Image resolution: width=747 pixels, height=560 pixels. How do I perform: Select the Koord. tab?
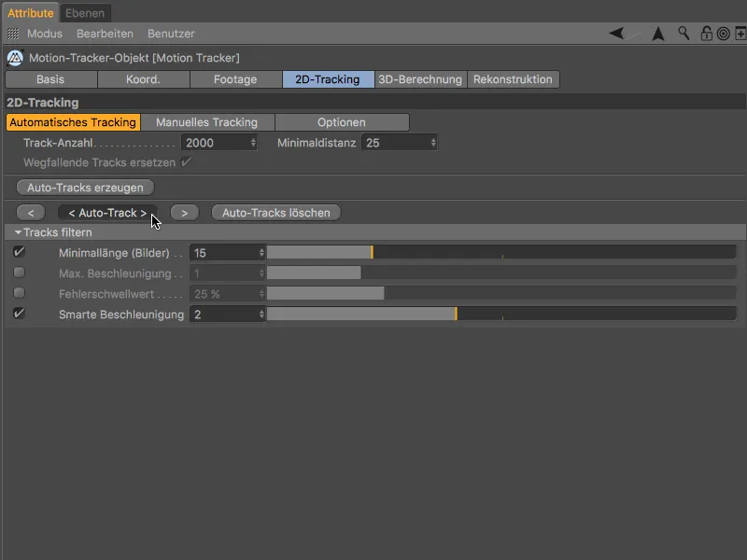144,79
